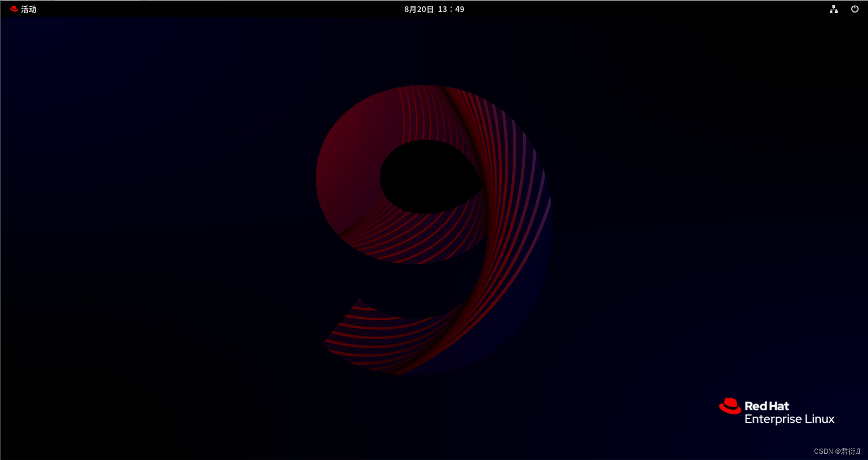
Task: Open the power menu icon
Action: [x=855, y=9]
